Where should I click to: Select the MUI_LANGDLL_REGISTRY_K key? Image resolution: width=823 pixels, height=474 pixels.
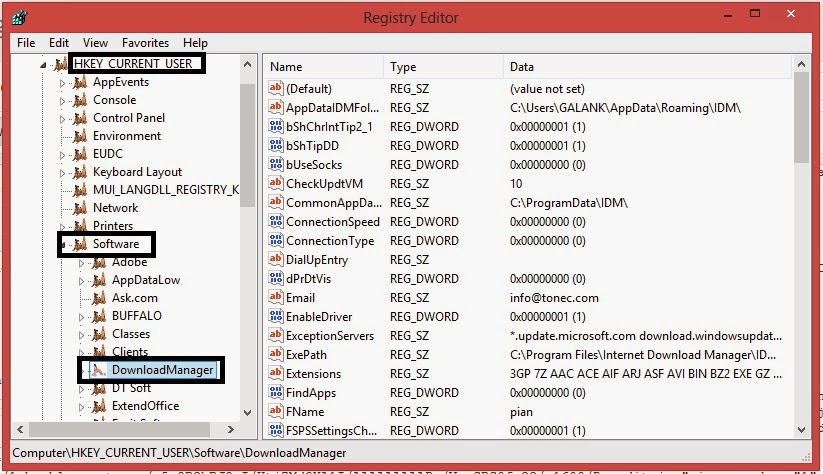pos(166,189)
